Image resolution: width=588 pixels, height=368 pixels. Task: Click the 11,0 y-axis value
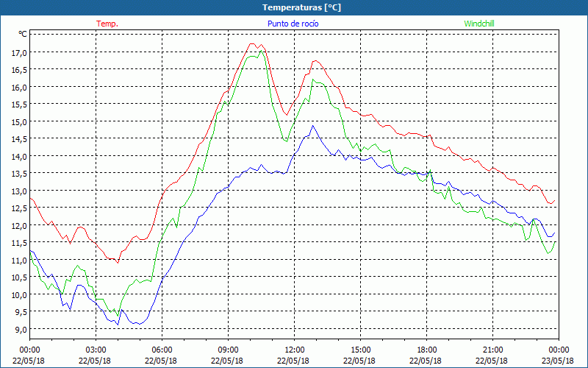coord(20,261)
